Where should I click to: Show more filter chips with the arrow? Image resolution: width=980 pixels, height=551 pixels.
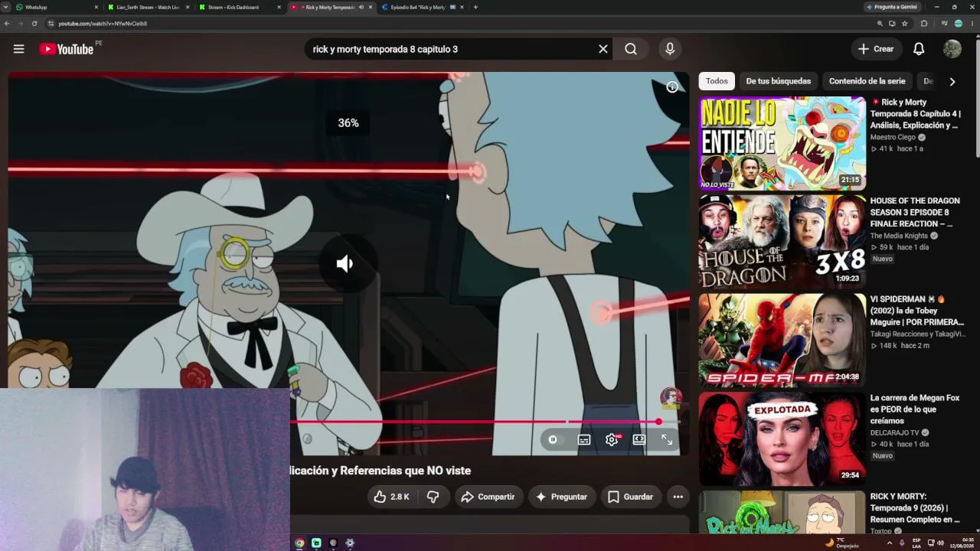tap(952, 81)
